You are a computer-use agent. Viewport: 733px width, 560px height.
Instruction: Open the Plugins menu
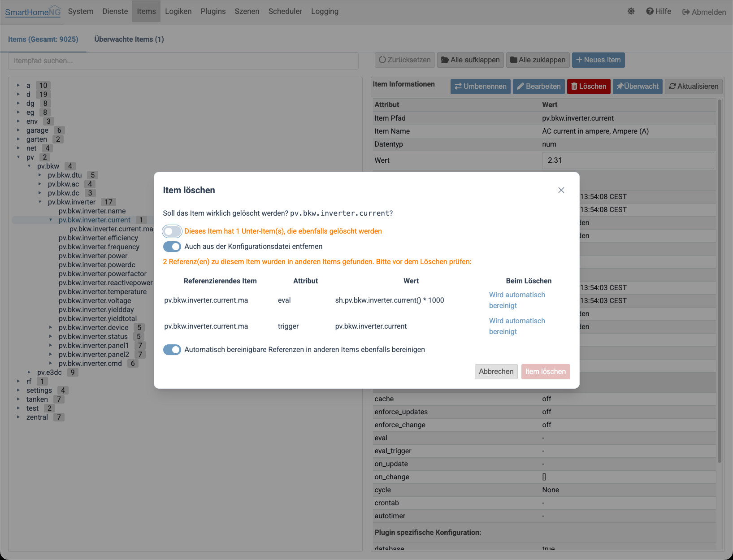pos(213,11)
